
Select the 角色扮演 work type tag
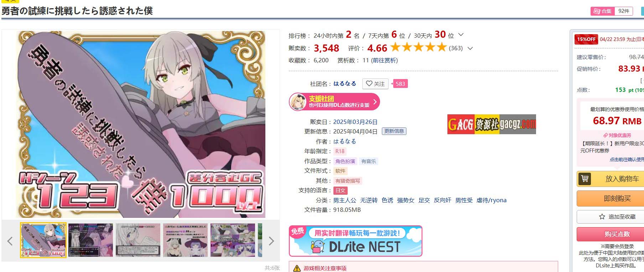pos(345,161)
